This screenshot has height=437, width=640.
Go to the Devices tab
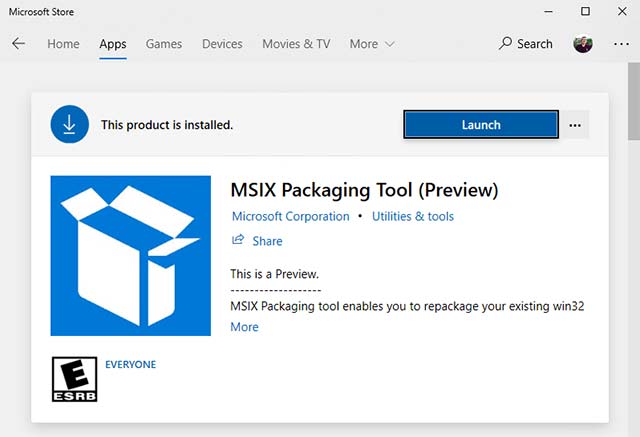click(x=222, y=44)
